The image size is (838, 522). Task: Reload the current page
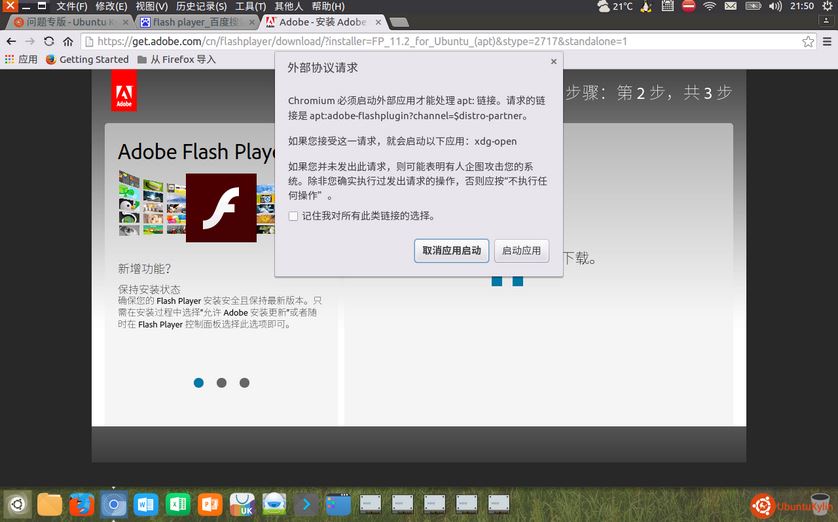click(49, 41)
